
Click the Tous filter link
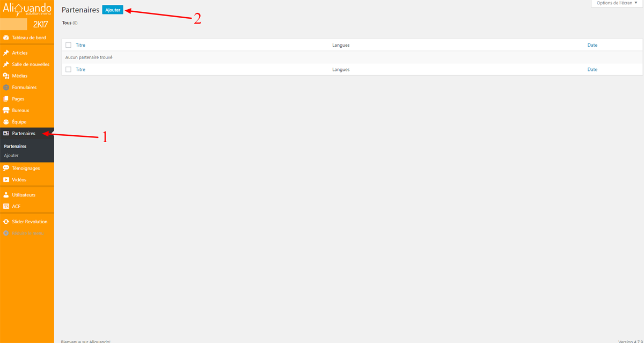[x=67, y=23]
